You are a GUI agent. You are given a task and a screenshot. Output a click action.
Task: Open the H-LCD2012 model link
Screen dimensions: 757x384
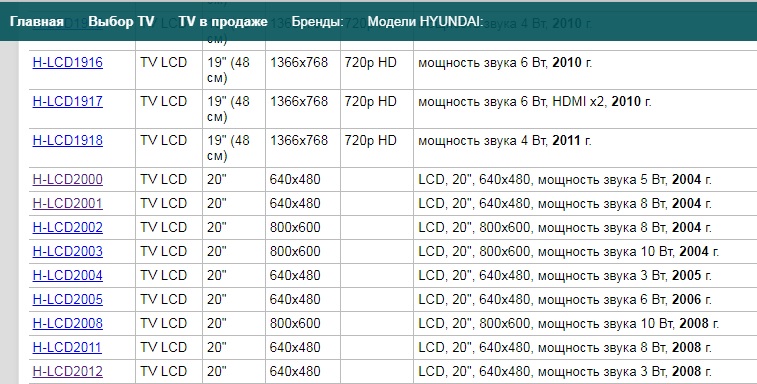[x=68, y=371]
